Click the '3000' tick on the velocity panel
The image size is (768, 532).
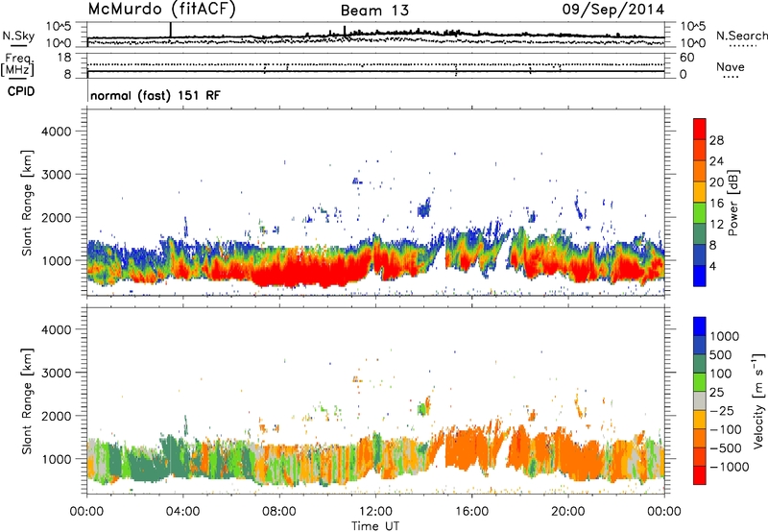(56, 373)
